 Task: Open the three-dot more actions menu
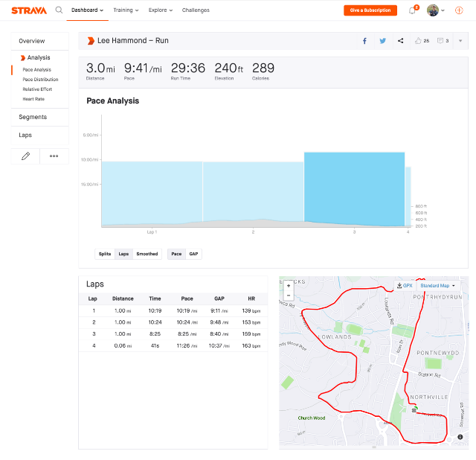[54, 156]
